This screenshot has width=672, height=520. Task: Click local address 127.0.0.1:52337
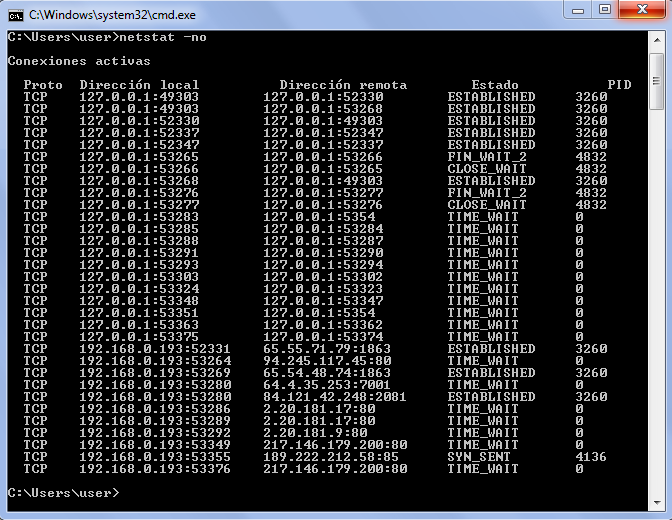139,133
